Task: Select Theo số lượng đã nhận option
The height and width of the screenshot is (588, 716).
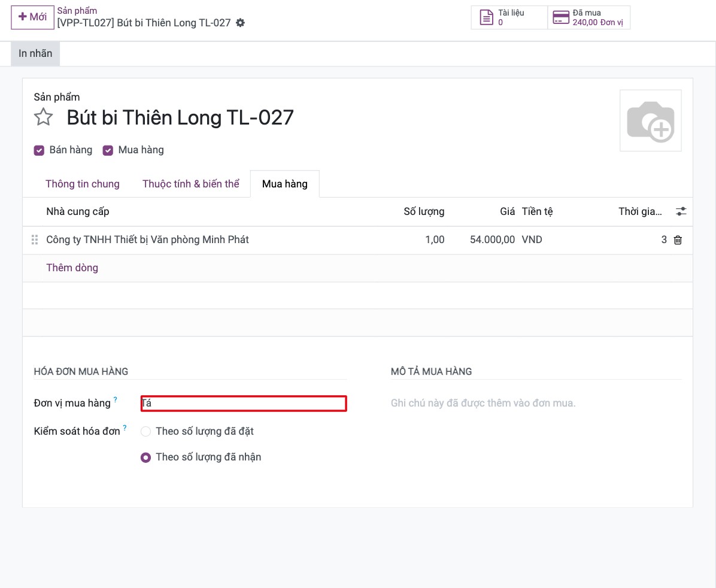Action: pos(145,457)
